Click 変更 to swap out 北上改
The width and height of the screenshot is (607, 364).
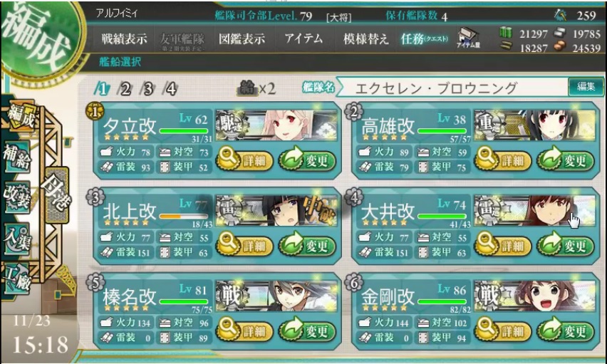(307, 245)
